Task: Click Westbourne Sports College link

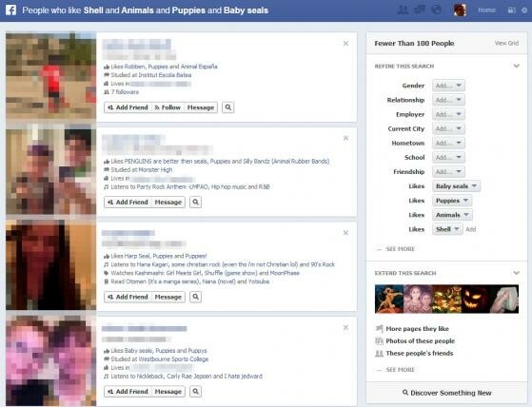Action: tap(173, 359)
